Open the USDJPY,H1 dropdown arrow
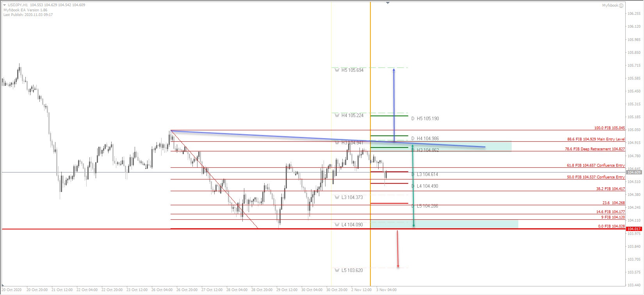Screen dimensions: 644x295 point(4,5)
